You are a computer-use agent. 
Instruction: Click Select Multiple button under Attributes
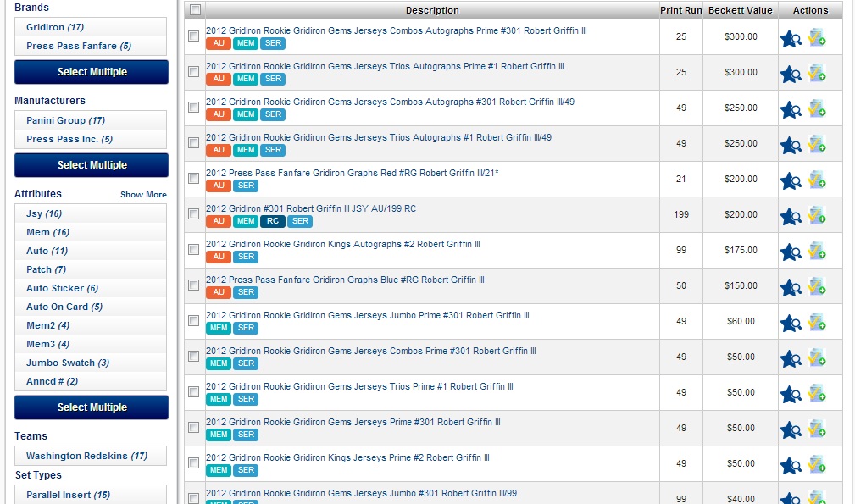pyautogui.click(x=92, y=407)
